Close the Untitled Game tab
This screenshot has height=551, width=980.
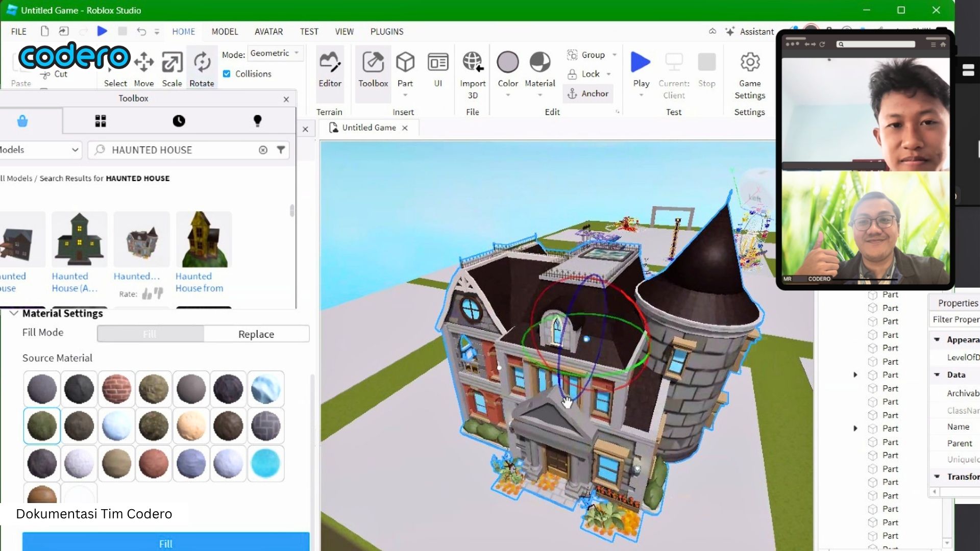tap(405, 128)
